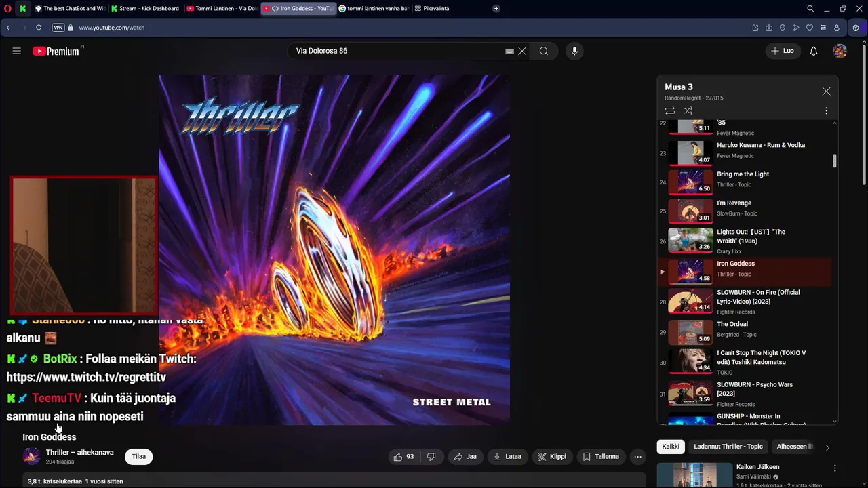The width and height of the screenshot is (868, 488).
Task: Open the YouTube guide hamburger menu
Action: 17,51
